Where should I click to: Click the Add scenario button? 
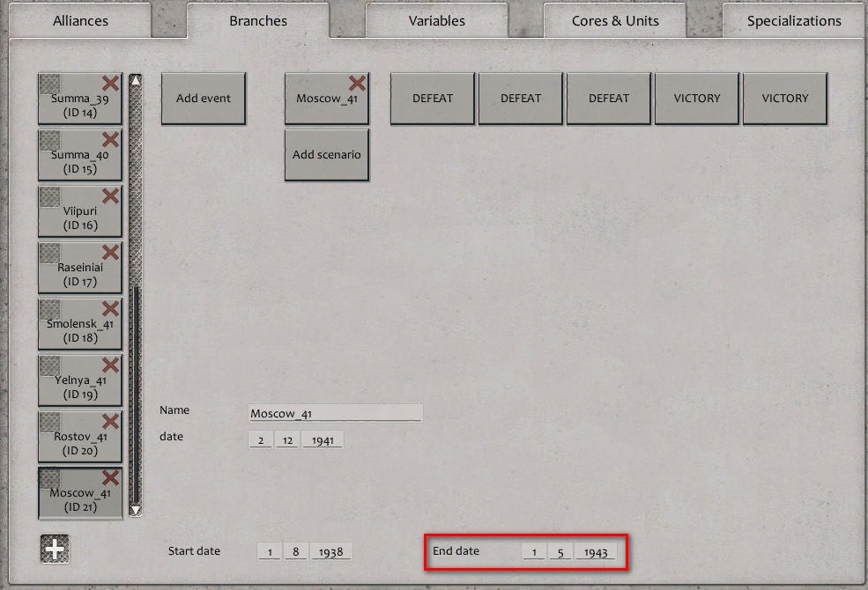click(327, 155)
